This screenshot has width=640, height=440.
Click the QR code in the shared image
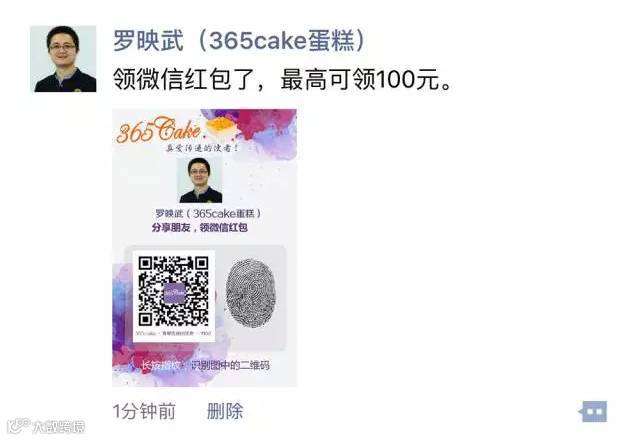pos(174,291)
